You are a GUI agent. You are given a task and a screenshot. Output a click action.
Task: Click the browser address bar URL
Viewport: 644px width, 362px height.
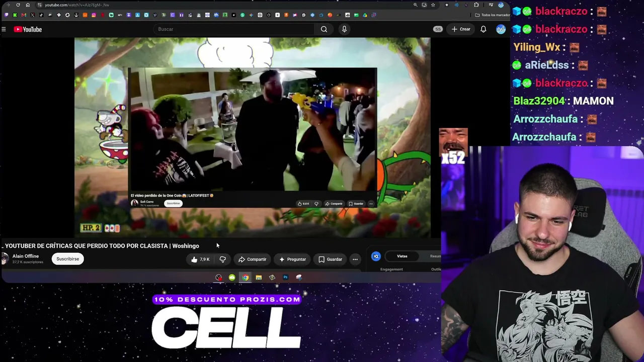(77, 5)
